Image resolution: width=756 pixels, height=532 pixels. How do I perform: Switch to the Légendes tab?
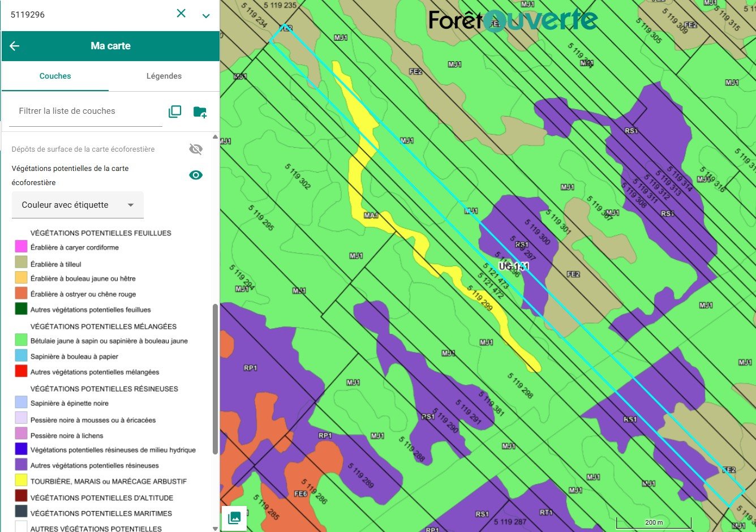[x=164, y=76]
